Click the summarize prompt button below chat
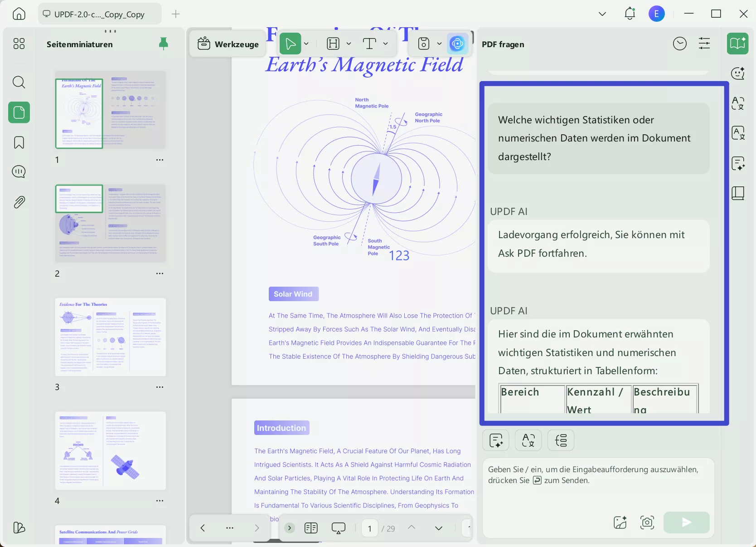756x547 pixels. [496, 440]
